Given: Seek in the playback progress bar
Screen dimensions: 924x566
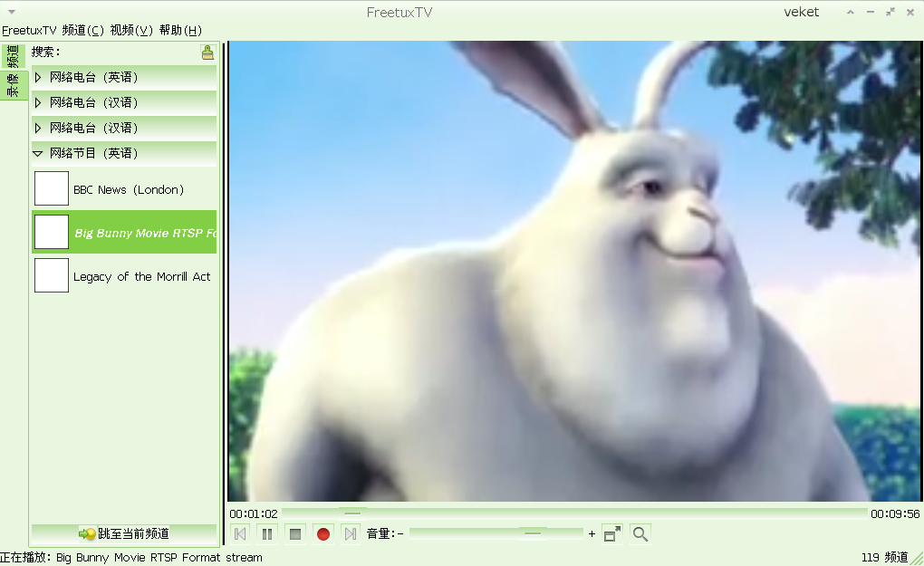Looking at the screenshot, I should pyautogui.click(x=574, y=513).
